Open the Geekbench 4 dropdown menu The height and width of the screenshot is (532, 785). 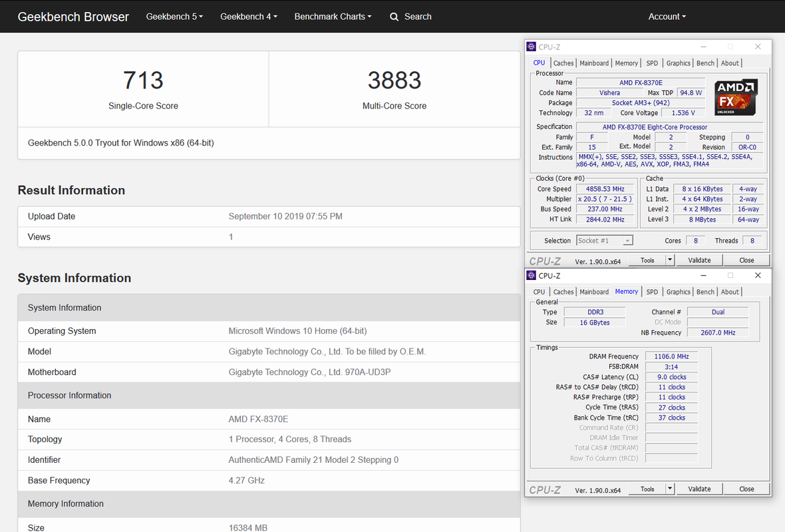point(248,17)
